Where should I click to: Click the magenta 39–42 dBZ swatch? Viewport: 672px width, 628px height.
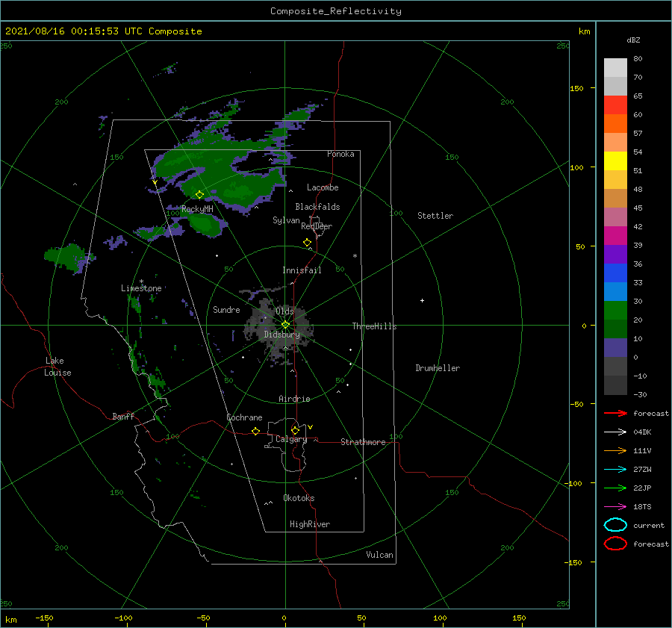click(615, 236)
